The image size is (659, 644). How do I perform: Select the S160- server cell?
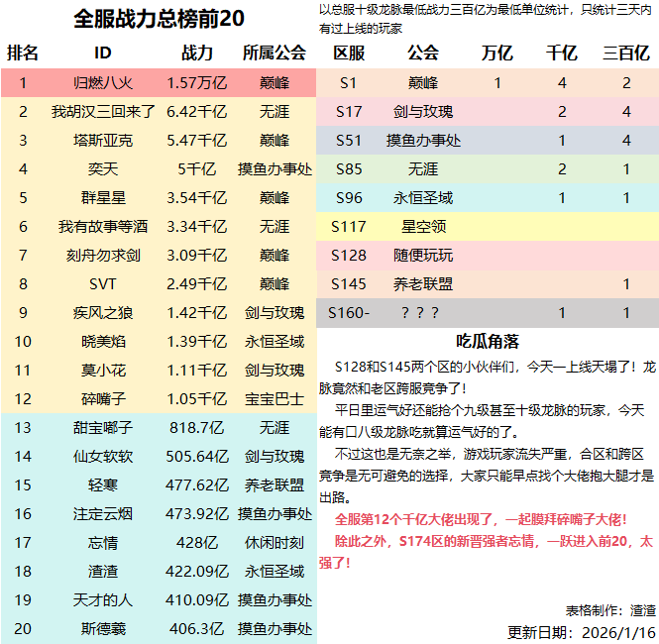[349, 313]
